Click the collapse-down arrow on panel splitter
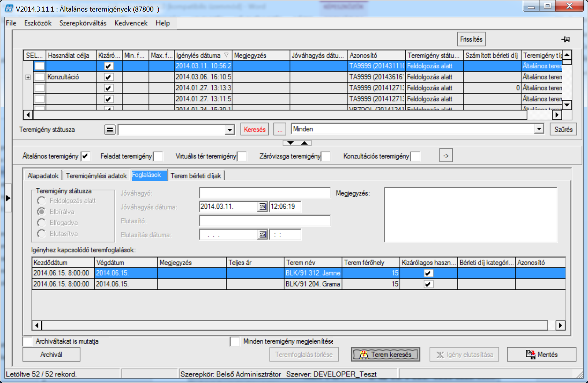The width and height of the screenshot is (588, 383). [291, 143]
